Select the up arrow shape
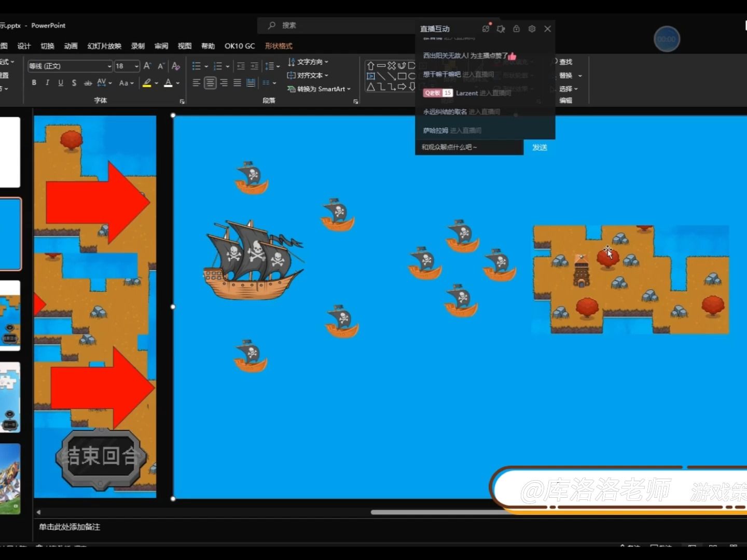 [370, 66]
